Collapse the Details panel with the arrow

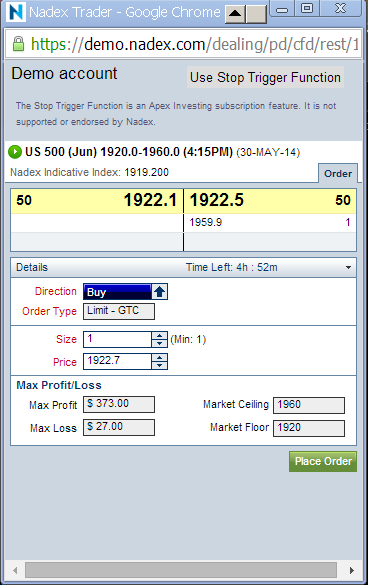tap(348, 268)
